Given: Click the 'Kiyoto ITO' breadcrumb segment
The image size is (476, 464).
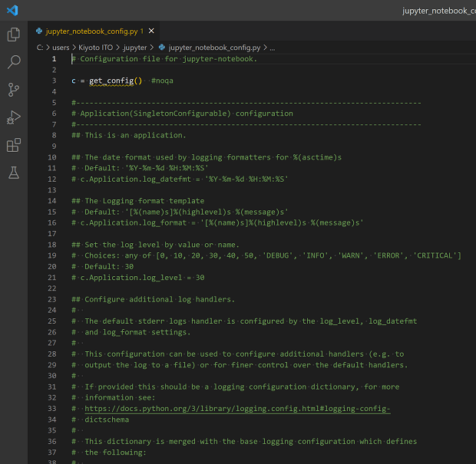Looking at the screenshot, I should click(x=96, y=48).
